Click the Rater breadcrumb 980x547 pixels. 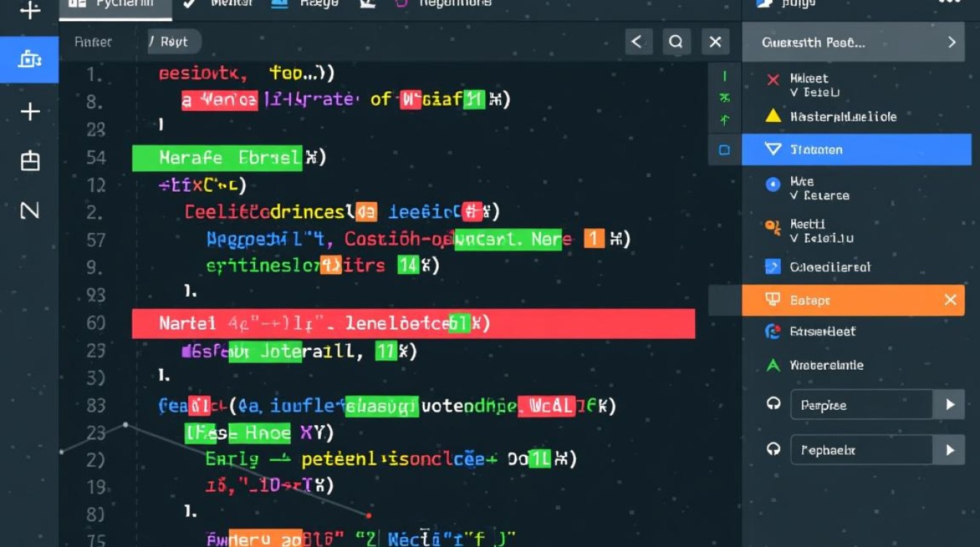click(x=93, y=42)
